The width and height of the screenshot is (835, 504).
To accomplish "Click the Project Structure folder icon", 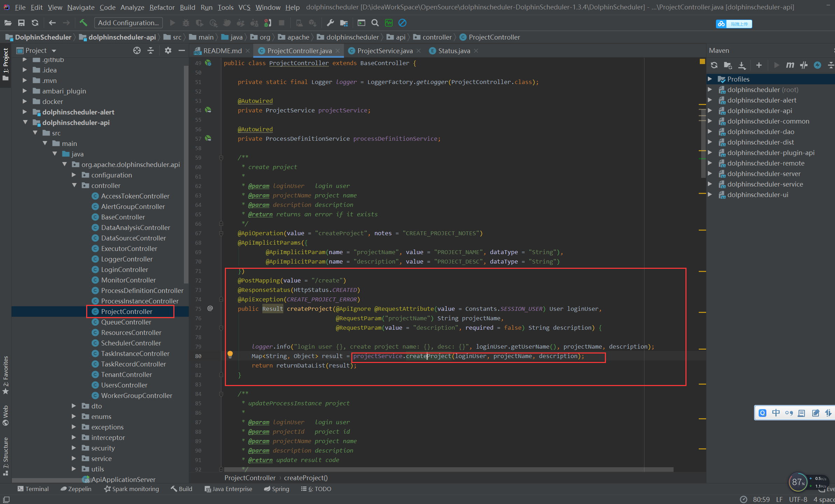I will point(344,23).
